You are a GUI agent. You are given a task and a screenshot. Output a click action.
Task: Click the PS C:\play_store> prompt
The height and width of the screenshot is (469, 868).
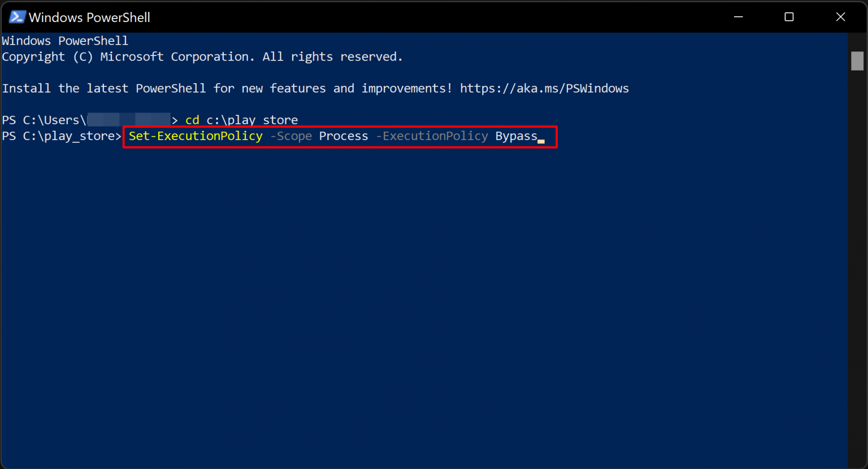click(x=61, y=136)
